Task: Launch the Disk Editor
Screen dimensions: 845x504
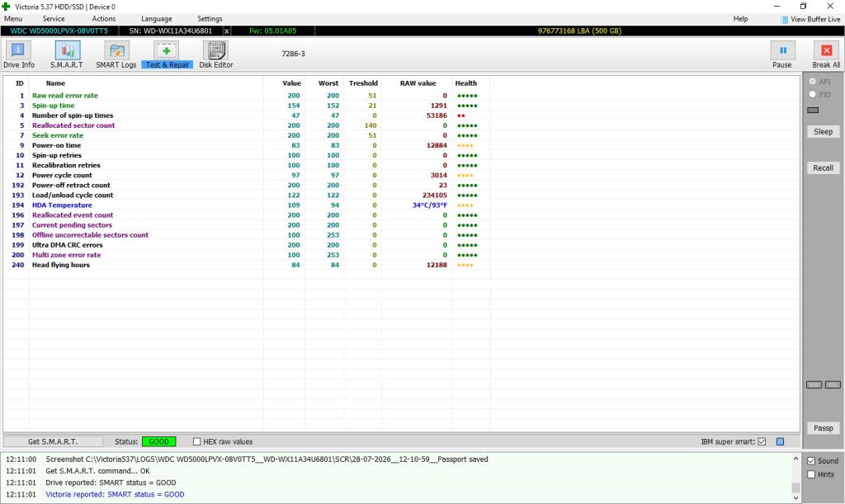Action: click(x=216, y=55)
